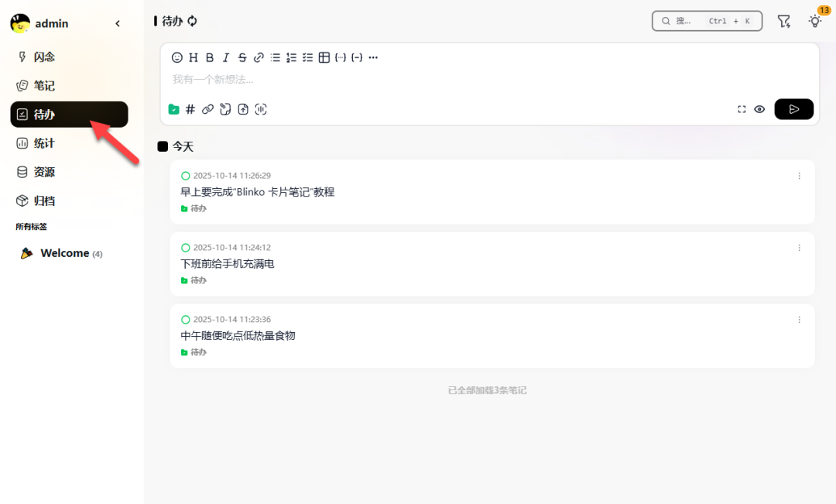The height and width of the screenshot is (504, 836).
Task: Toggle italic formatting
Action: pos(226,57)
